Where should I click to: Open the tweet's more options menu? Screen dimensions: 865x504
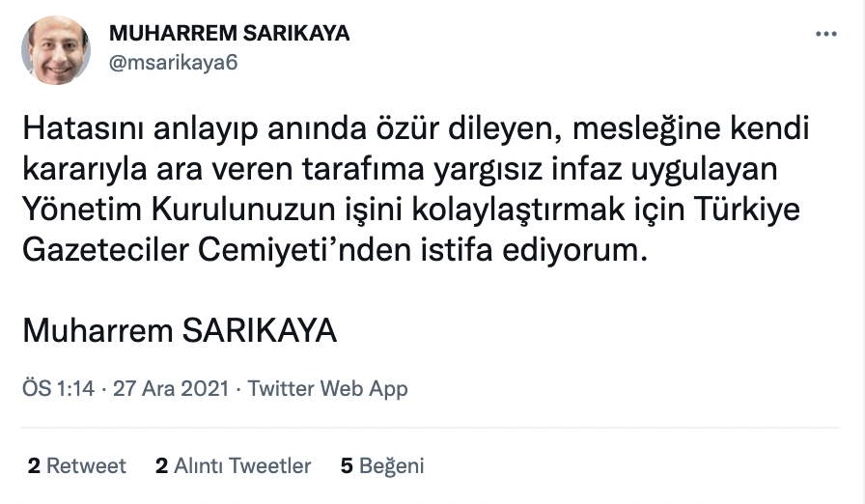(x=825, y=34)
